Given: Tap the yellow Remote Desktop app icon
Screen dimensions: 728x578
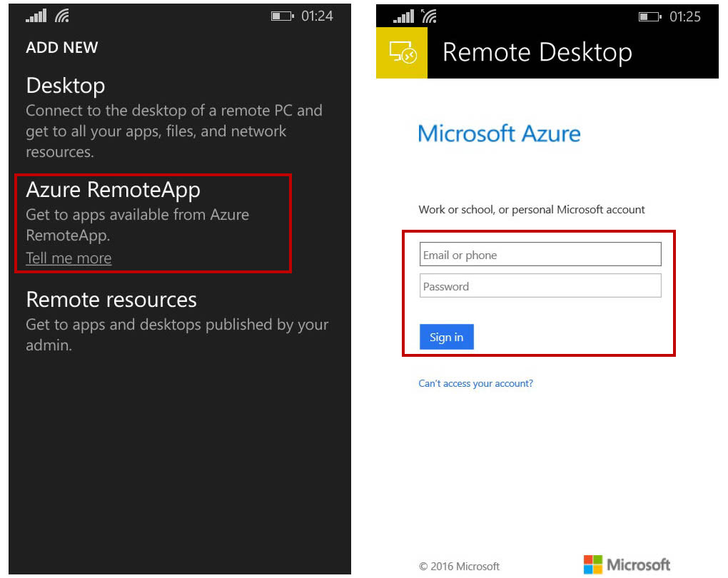Looking at the screenshot, I should pos(402,53).
